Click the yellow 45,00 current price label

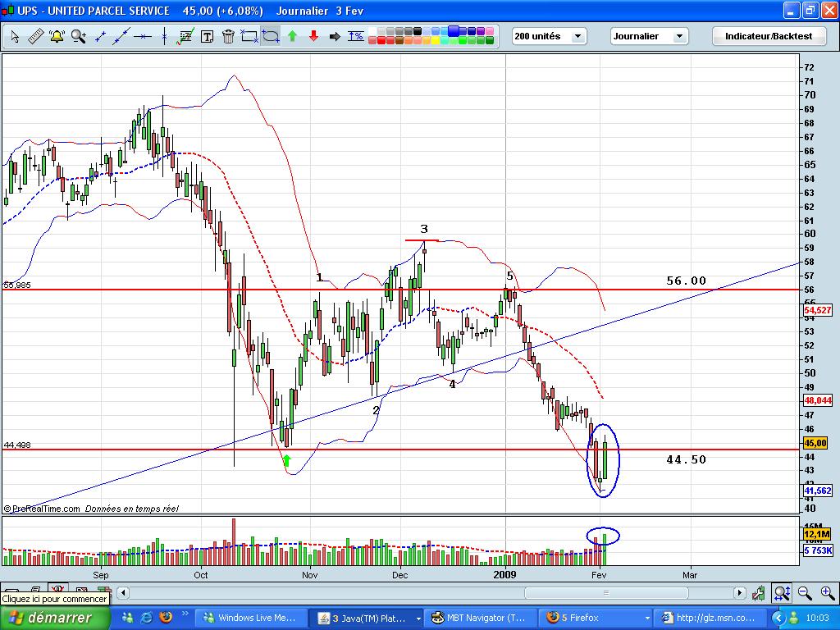pyautogui.click(x=816, y=443)
